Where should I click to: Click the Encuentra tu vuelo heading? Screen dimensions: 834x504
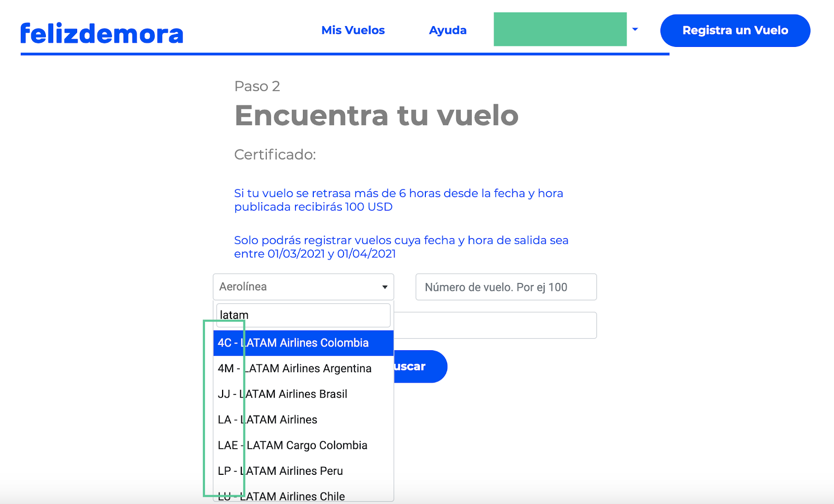376,115
